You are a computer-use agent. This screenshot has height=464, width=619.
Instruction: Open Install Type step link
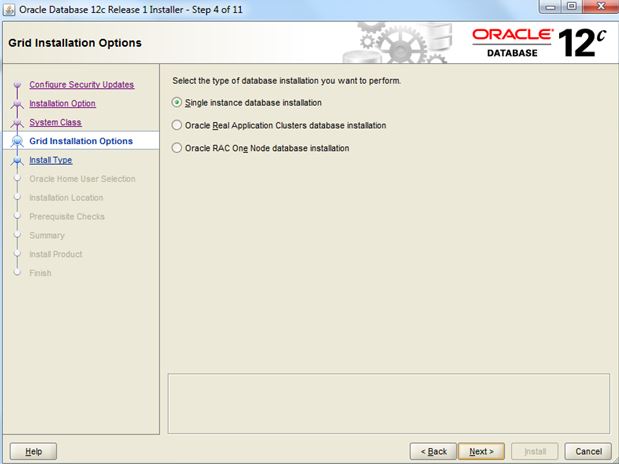(51, 160)
